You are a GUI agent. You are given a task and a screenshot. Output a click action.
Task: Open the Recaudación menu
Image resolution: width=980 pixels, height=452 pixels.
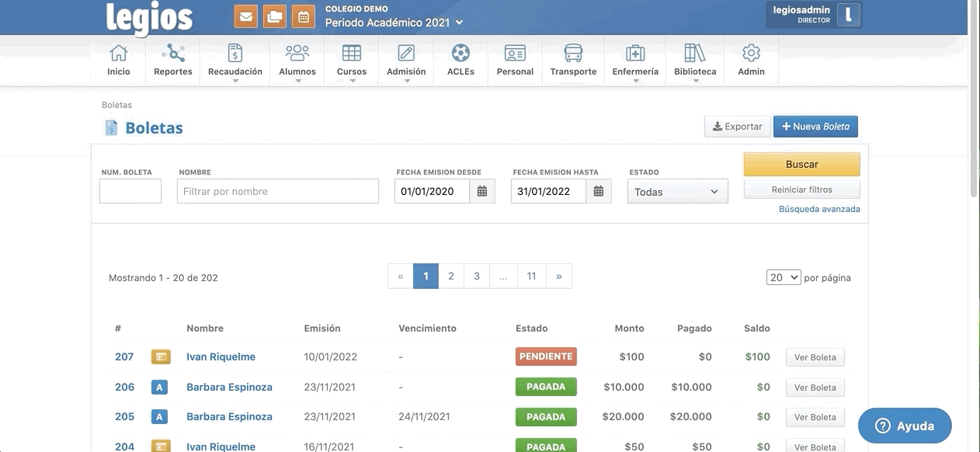click(235, 60)
